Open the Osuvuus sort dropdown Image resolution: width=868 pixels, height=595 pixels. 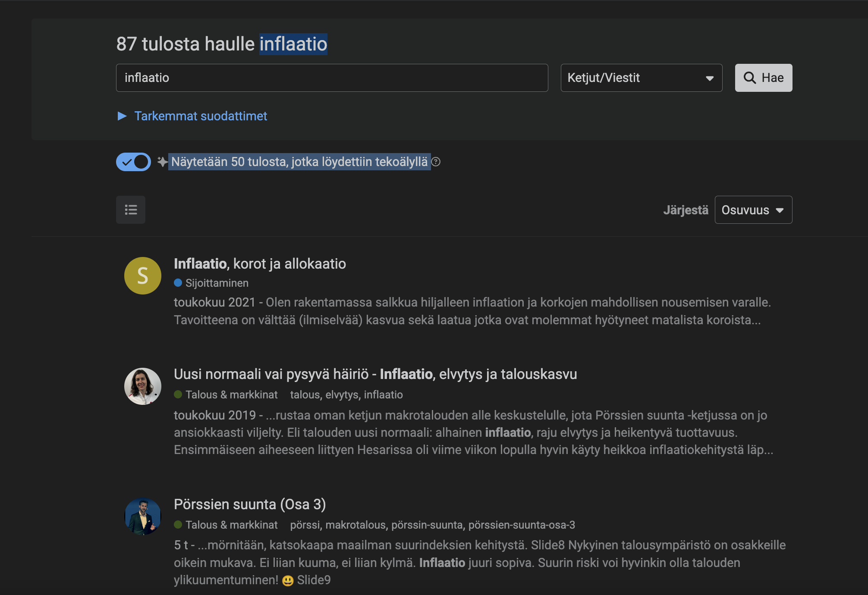(x=753, y=210)
